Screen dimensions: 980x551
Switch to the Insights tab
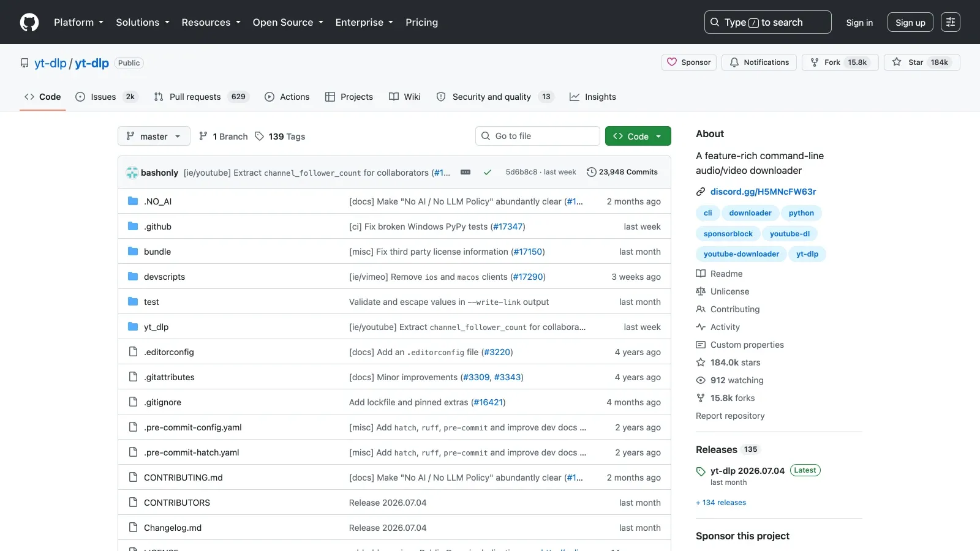pyautogui.click(x=593, y=97)
